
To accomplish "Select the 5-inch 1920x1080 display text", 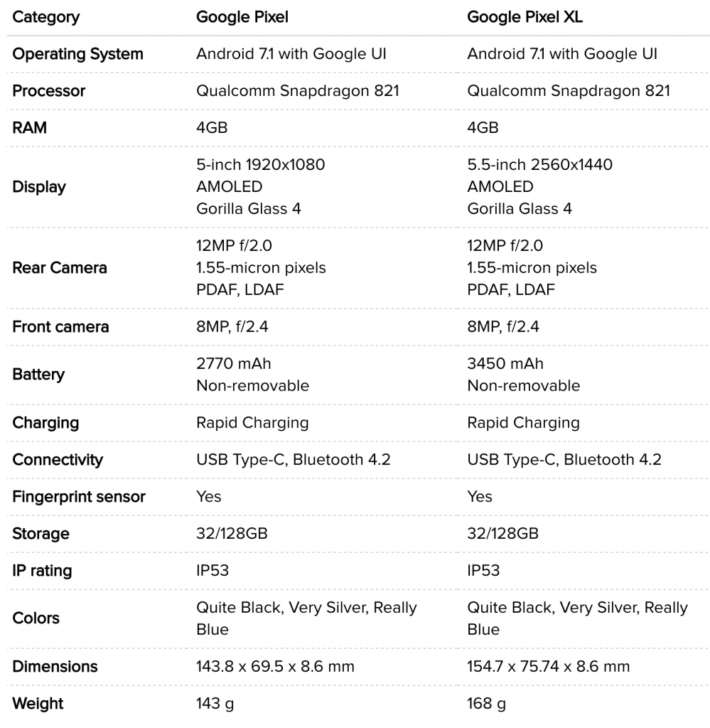I will tap(260, 165).
